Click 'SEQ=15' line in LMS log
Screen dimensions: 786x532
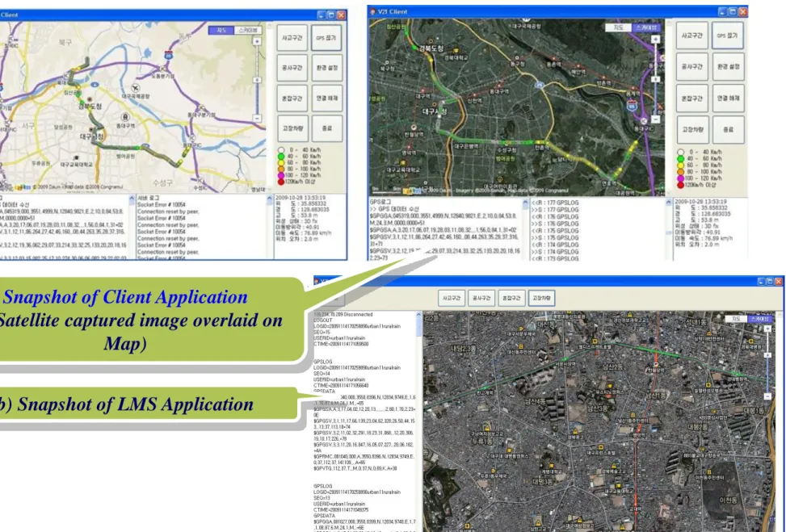pos(322,332)
